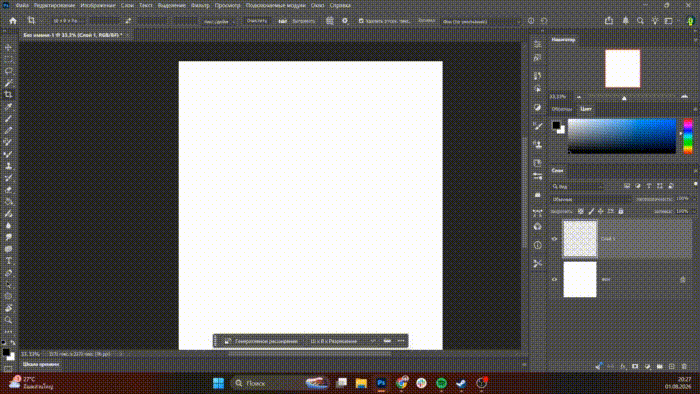
Task: Toggle pixel layer filter icon
Action: 627,186
